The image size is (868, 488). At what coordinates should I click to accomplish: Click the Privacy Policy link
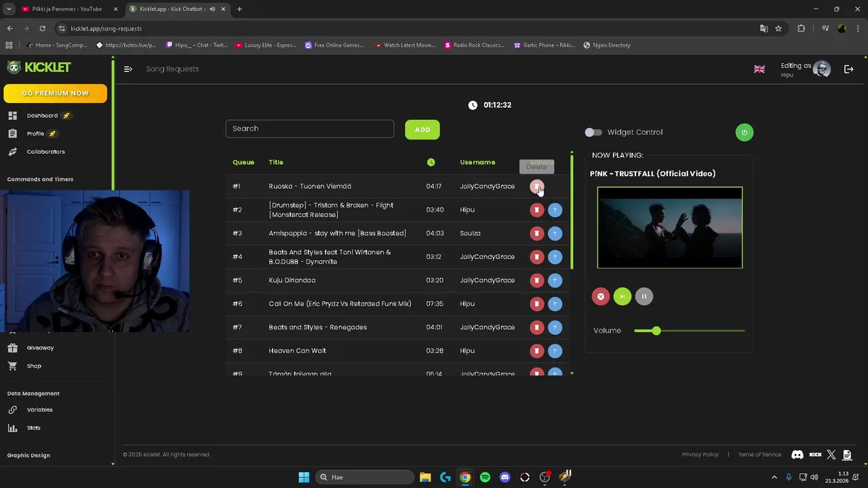(x=700, y=455)
